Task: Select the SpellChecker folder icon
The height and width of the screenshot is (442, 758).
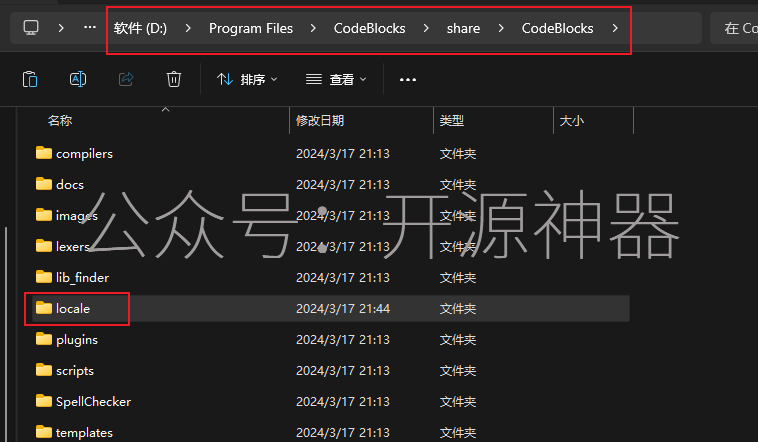Action: [44, 400]
